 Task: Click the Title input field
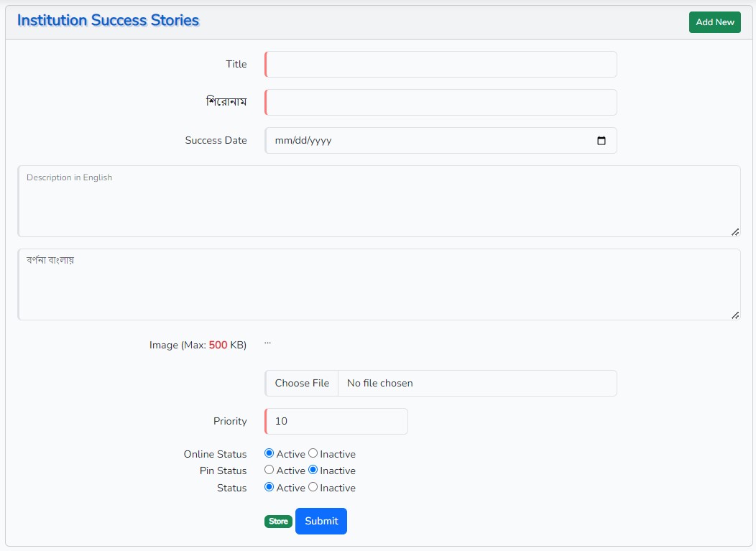[x=441, y=65]
